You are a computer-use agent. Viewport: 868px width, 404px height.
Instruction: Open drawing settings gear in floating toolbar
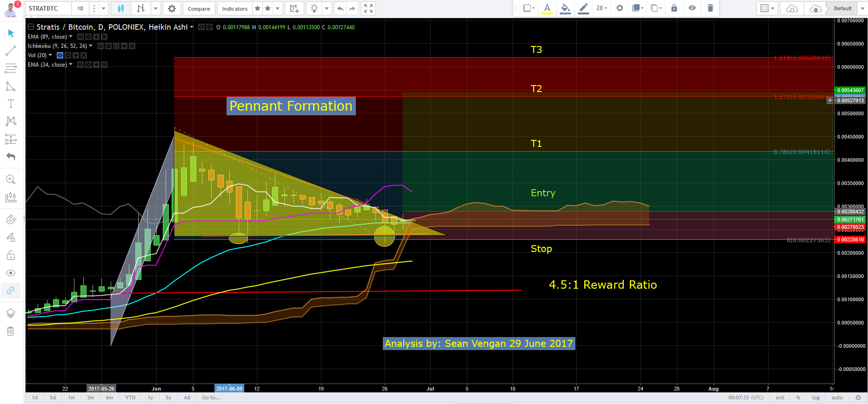[620, 8]
